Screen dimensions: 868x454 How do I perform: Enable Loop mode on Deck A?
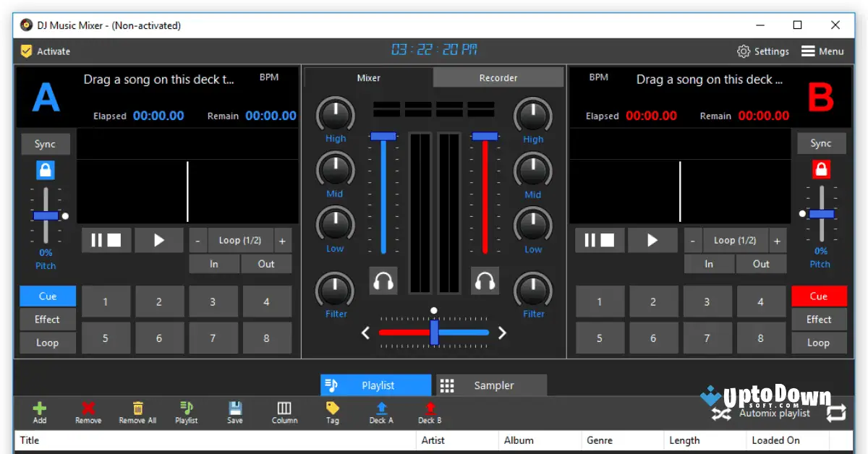tap(47, 342)
